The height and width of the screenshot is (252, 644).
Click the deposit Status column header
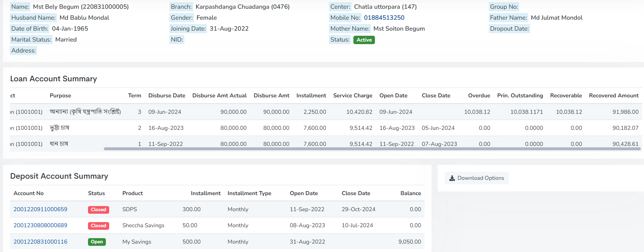[x=96, y=193]
